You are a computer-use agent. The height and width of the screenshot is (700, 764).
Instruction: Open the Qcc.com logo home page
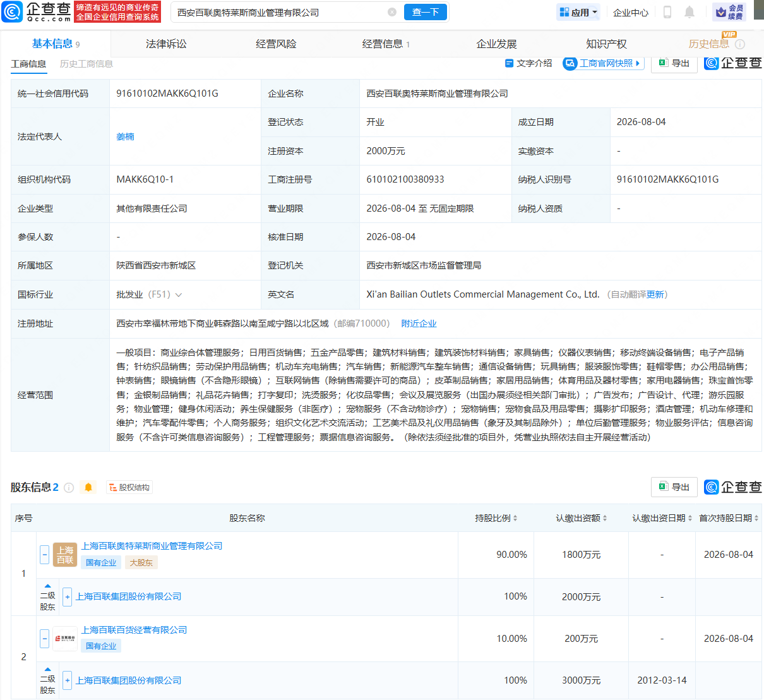[x=37, y=11]
